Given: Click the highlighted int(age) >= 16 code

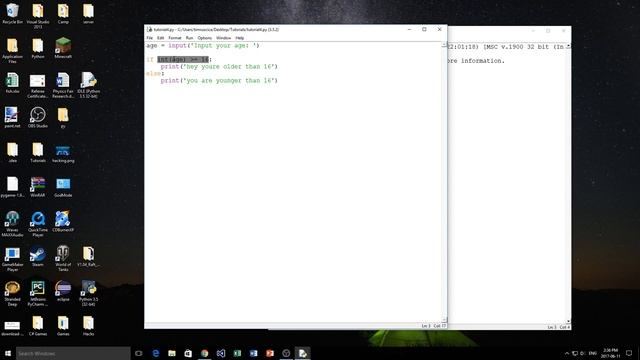Looking at the screenshot, I should 183,60.
